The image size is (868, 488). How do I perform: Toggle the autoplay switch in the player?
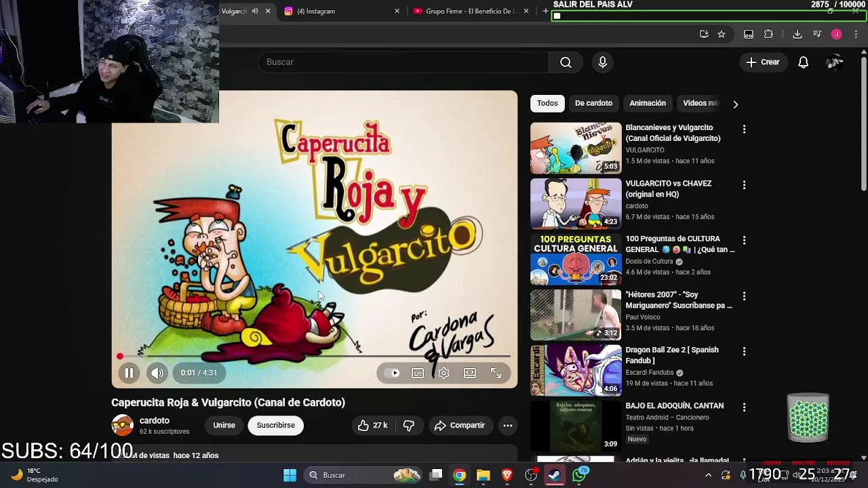(392, 373)
